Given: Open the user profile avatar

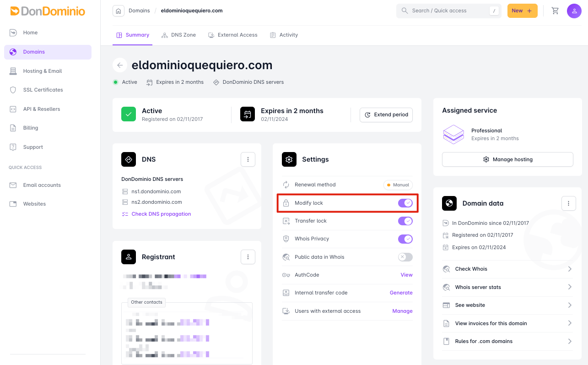Looking at the screenshot, I should click(x=574, y=11).
